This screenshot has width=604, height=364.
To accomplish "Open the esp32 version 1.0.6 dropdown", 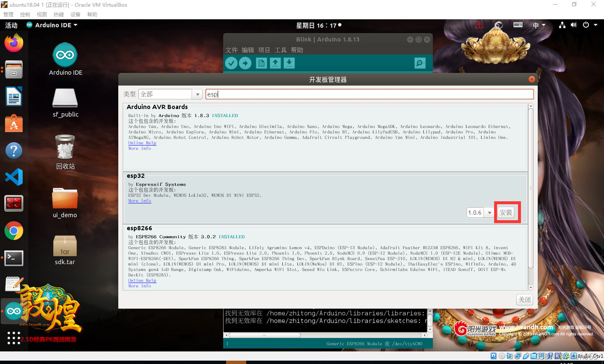I will click(x=480, y=213).
